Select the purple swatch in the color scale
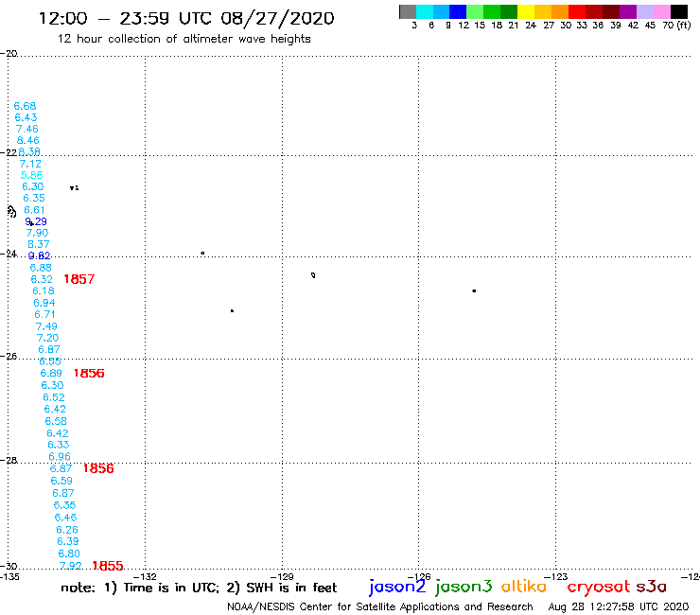 coord(628,11)
